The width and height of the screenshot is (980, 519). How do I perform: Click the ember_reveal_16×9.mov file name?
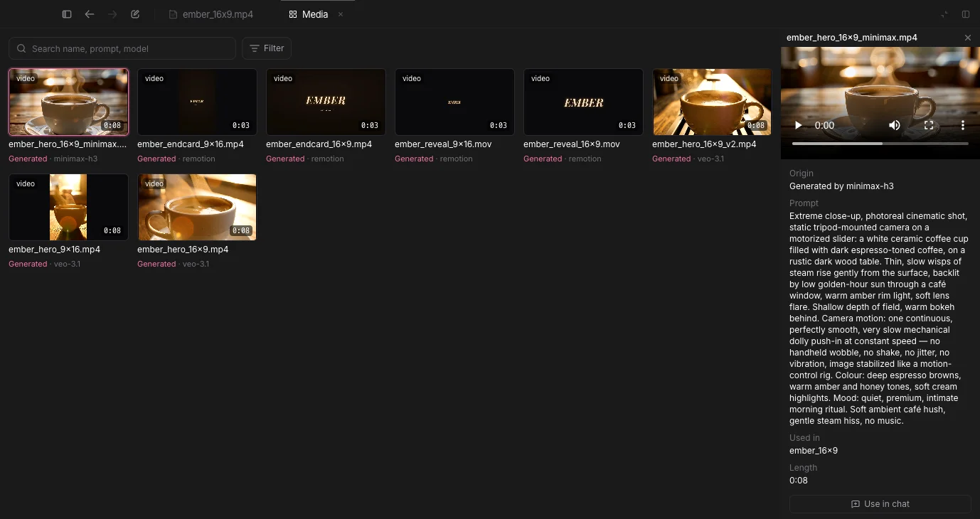coord(572,144)
